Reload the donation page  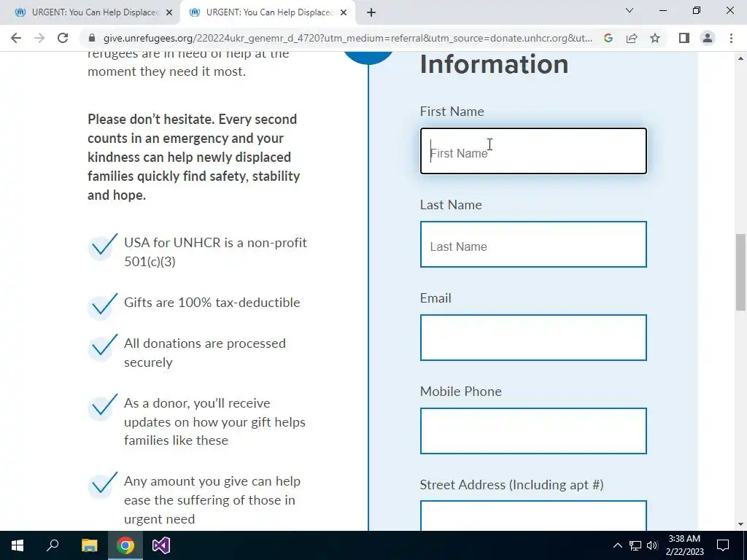[x=63, y=38]
